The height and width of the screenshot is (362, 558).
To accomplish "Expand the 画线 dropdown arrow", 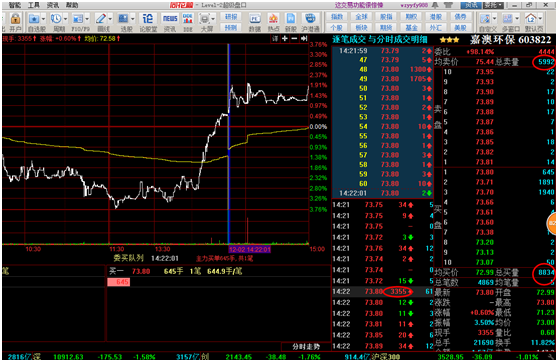I will point(110,19).
